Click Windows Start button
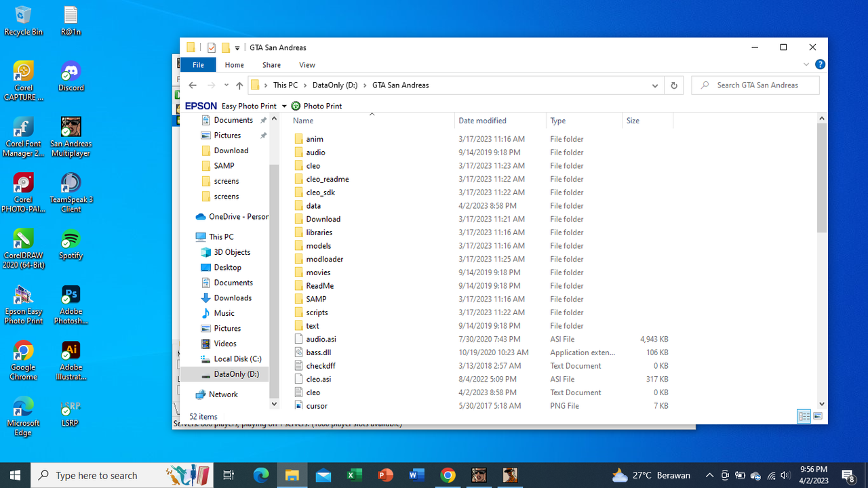 (x=16, y=475)
